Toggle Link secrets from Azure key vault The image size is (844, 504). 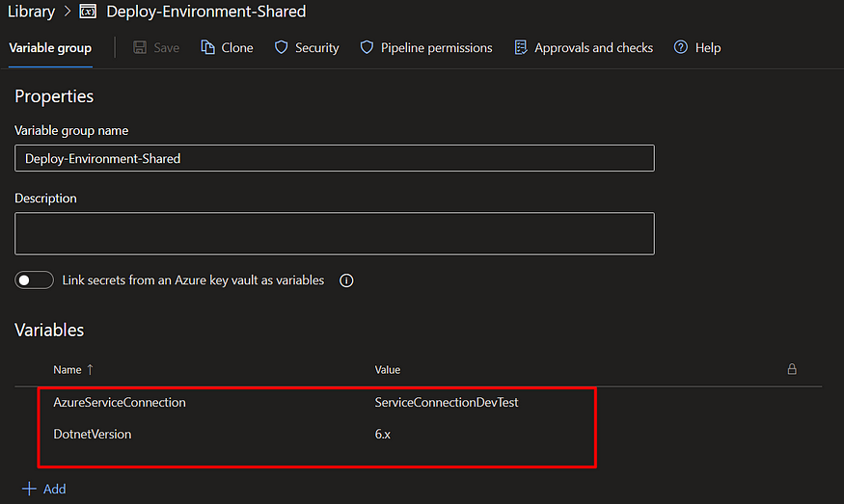point(34,280)
